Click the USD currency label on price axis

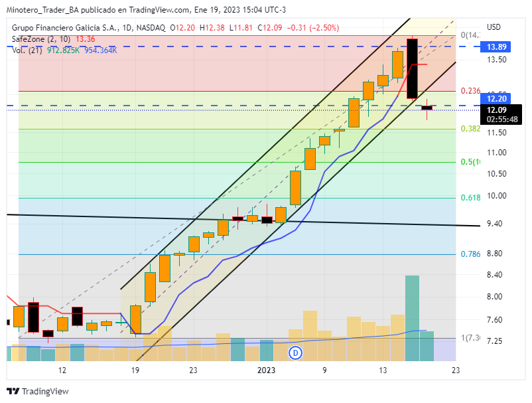tap(494, 27)
